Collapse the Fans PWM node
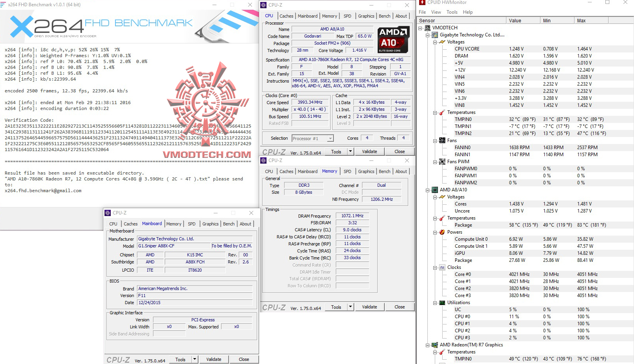Screen dimensions: 634x364 (435, 162)
